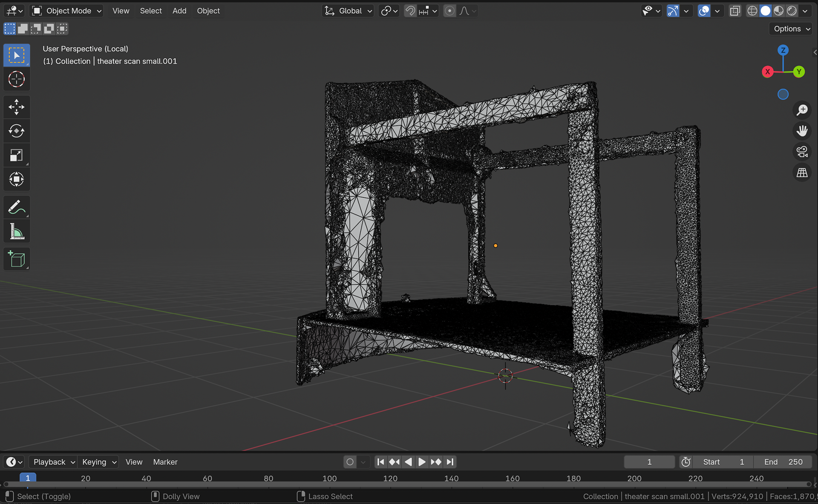Switch to rendered shading

pos(792,11)
